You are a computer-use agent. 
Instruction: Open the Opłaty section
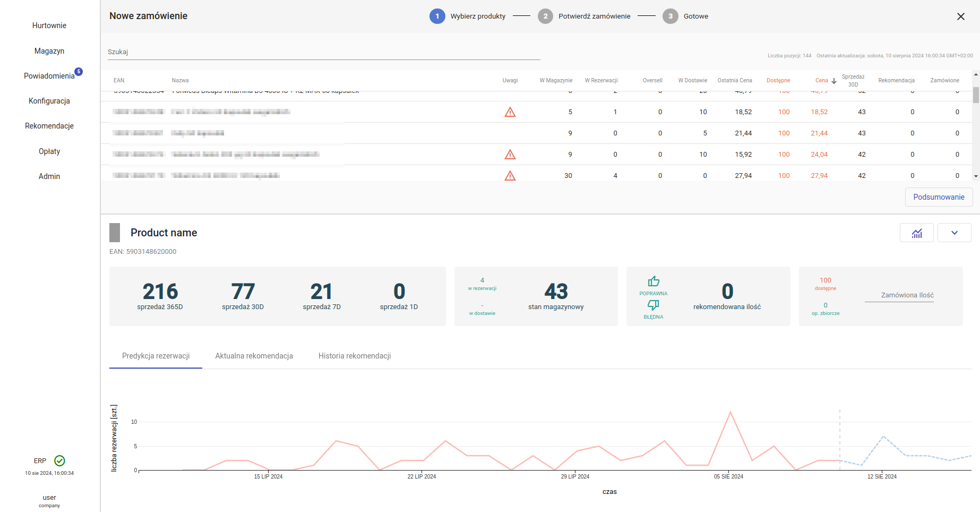point(49,151)
